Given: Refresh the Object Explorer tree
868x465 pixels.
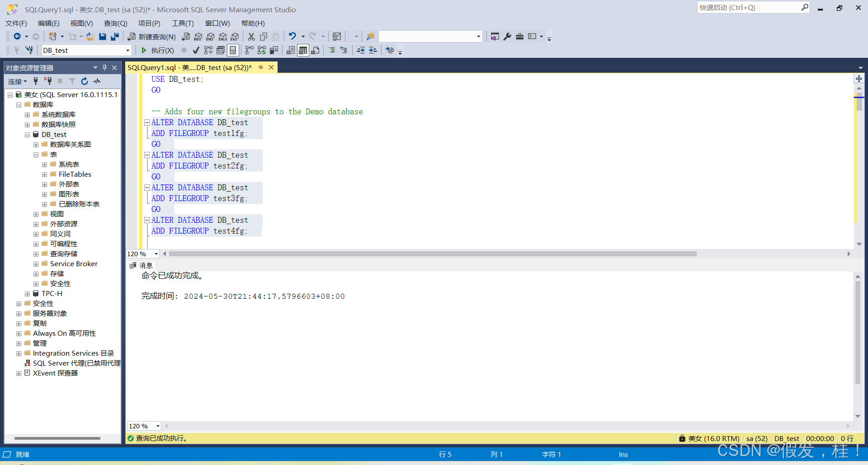Looking at the screenshot, I should 85,81.
